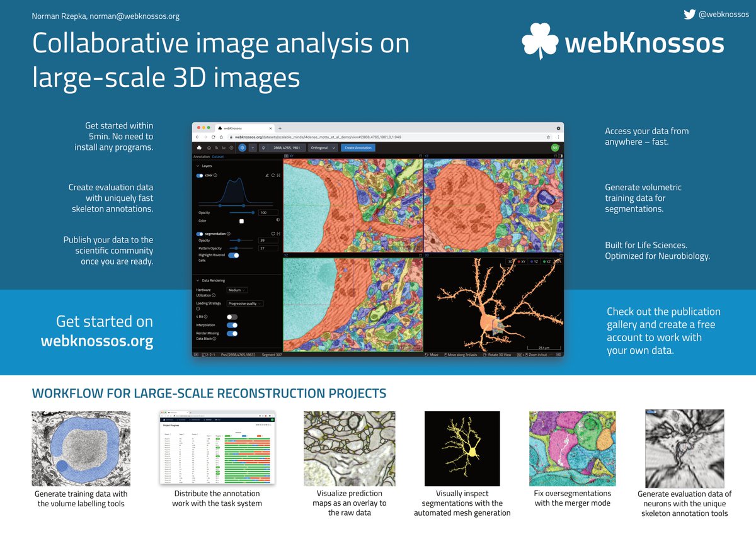Click the Pattern Opacity value field 27

(x=268, y=248)
